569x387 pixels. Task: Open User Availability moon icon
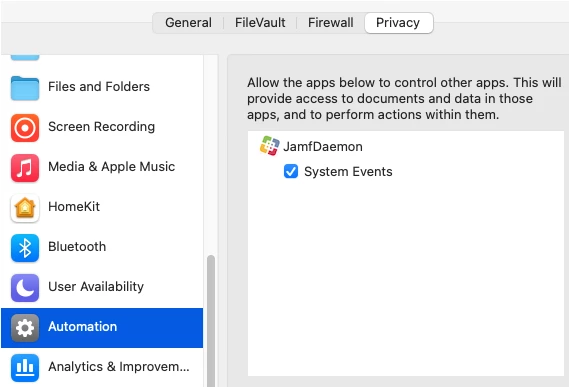pos(25,288)
